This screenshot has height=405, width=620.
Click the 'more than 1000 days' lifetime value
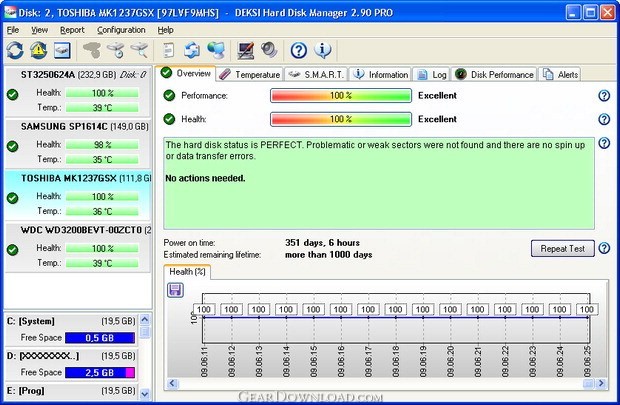(x=329, y=254)
